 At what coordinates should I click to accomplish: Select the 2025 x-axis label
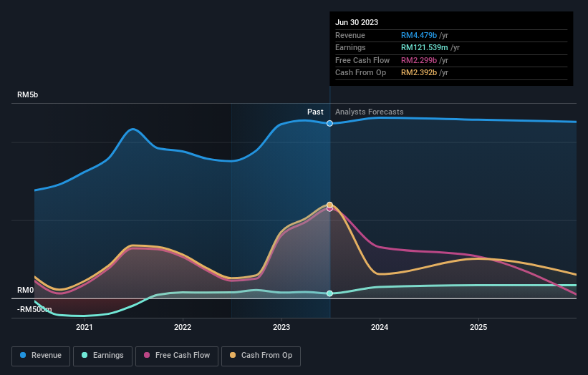coord(478,327)
